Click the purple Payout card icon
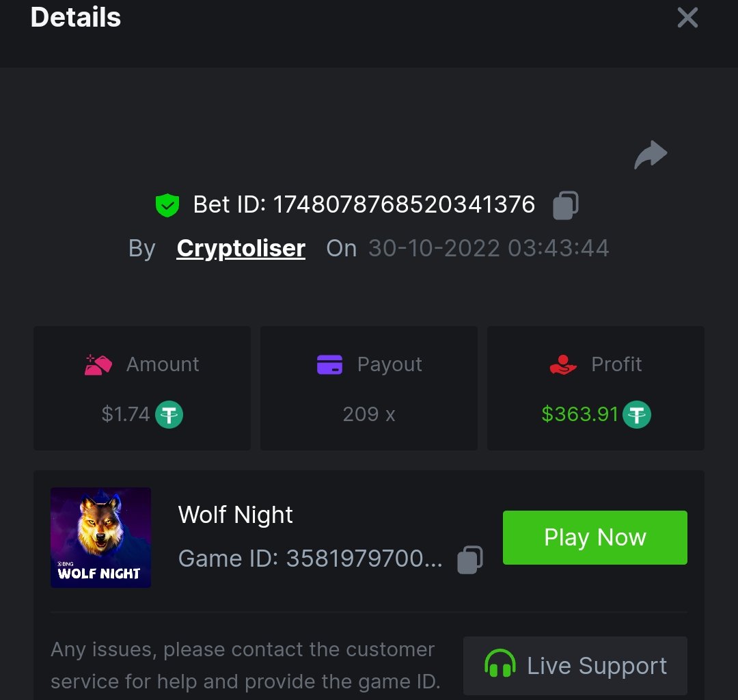 tap(330, 364)
